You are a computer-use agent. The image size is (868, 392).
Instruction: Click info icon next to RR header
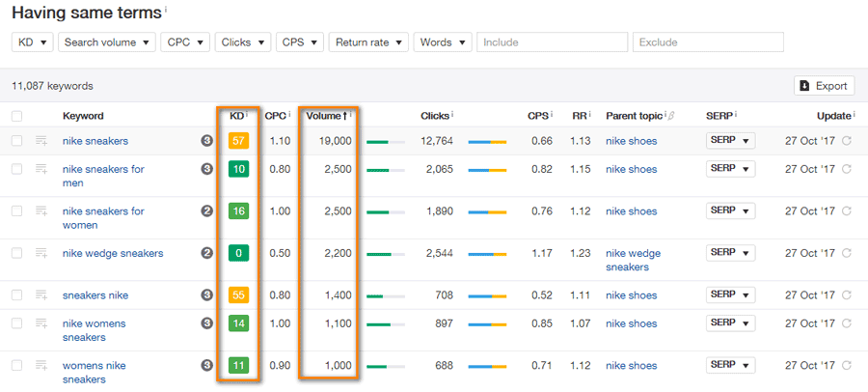tap(589, 114)
